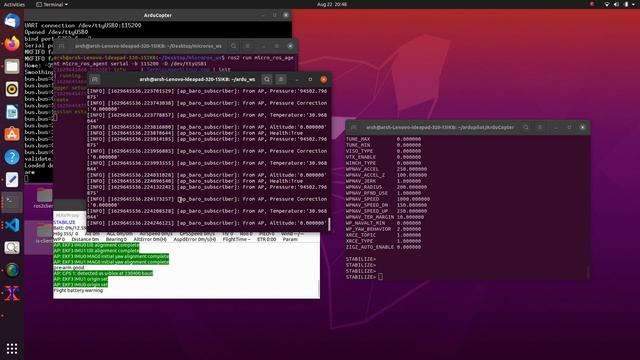Click ArduCopter window title bar

click(x=158, y=15)
